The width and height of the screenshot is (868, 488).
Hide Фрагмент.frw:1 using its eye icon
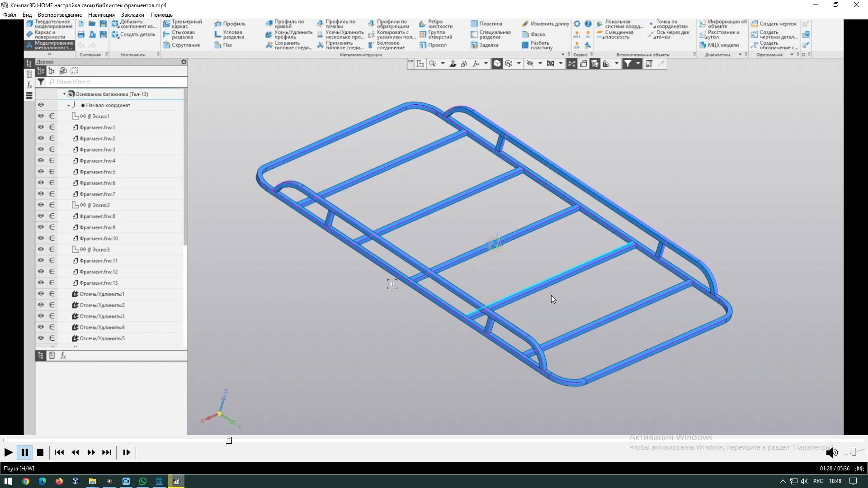[41, 127]
